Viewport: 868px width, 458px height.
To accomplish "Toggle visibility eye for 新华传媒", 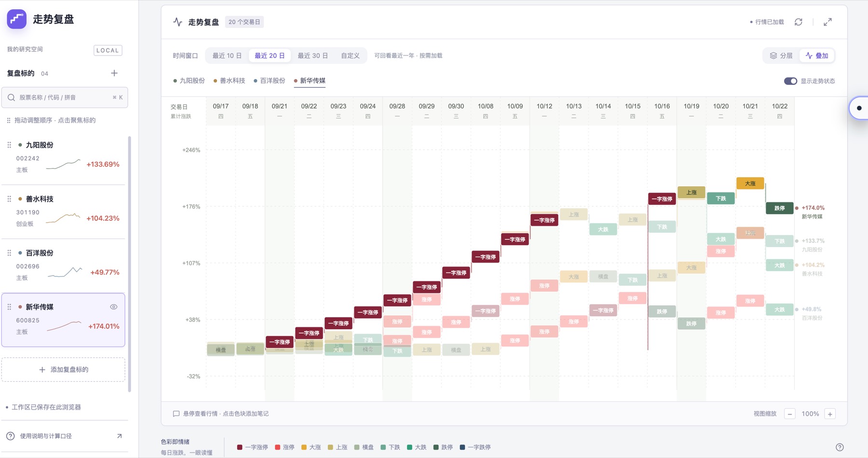I will coord(114,307).
